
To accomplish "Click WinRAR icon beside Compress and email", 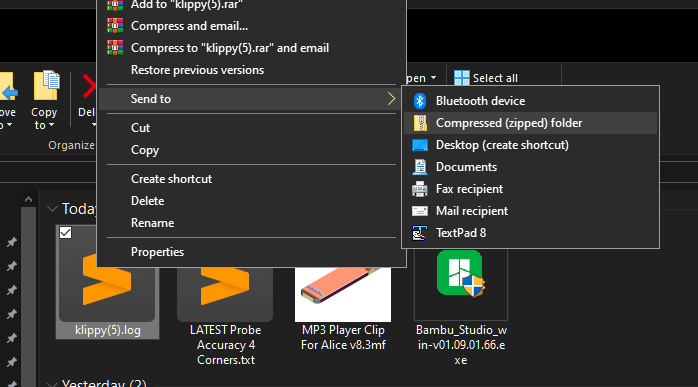I will tap(115, 26).
